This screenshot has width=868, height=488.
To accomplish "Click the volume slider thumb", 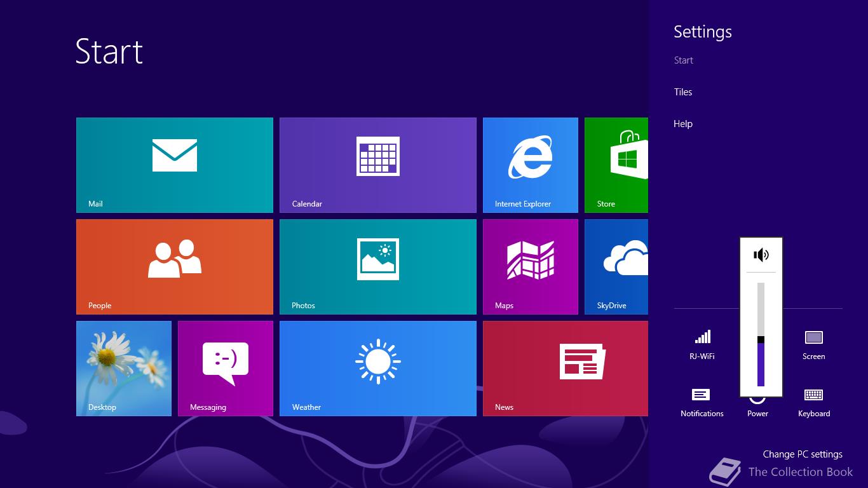I will point(761,340).
